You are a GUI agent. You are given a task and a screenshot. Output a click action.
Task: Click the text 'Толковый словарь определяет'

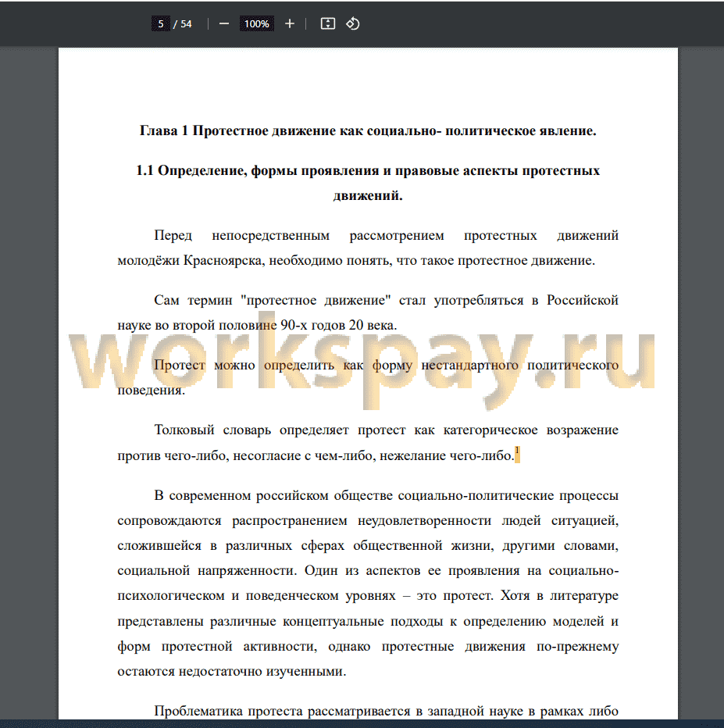coord(251,430)
